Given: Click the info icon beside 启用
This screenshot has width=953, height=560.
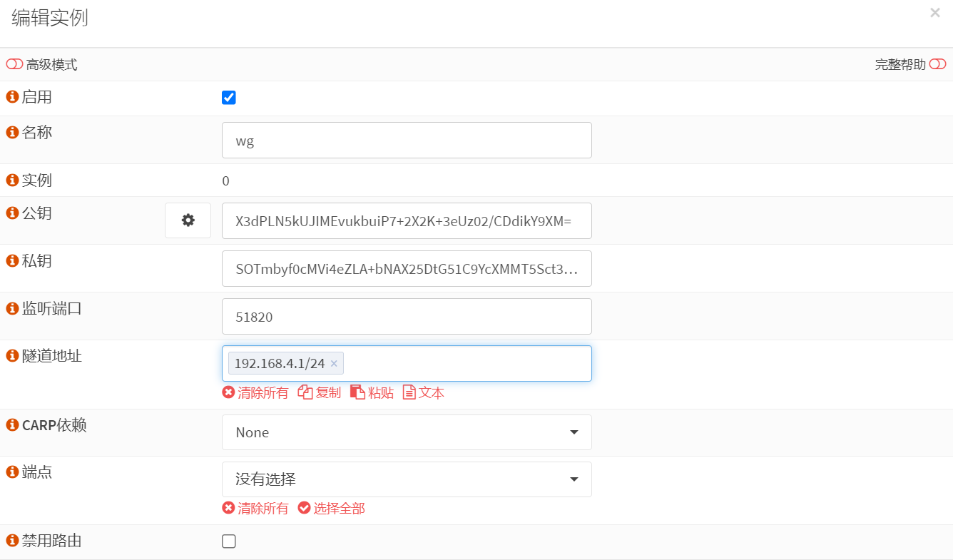Looking at the screenshot, I should (12, 97).
